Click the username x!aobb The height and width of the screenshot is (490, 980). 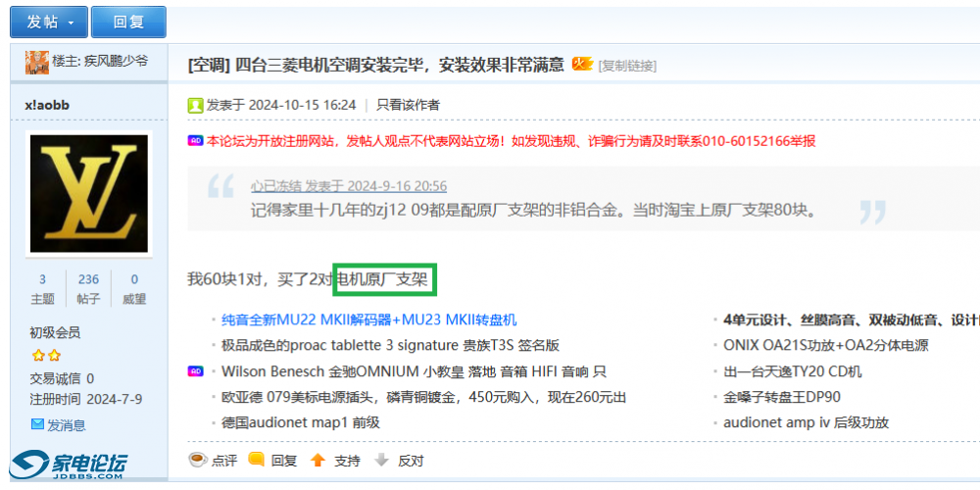coord(47,105)
